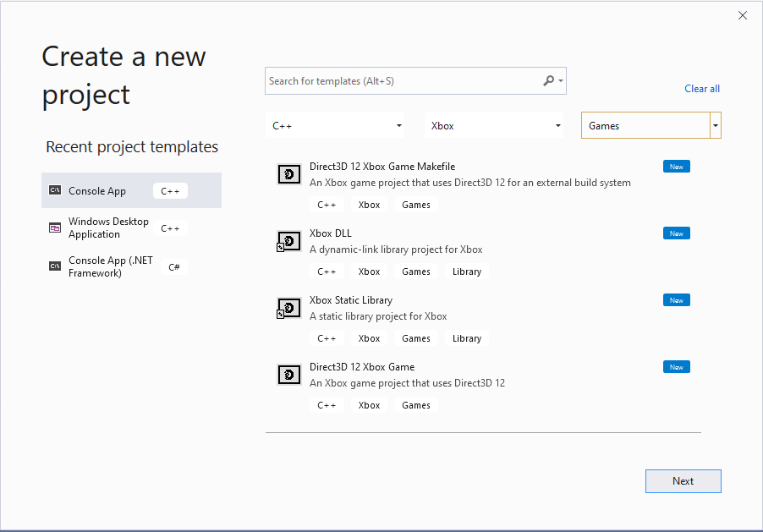Choose the recent Windows Desktop Application template

tap(131, 228)
